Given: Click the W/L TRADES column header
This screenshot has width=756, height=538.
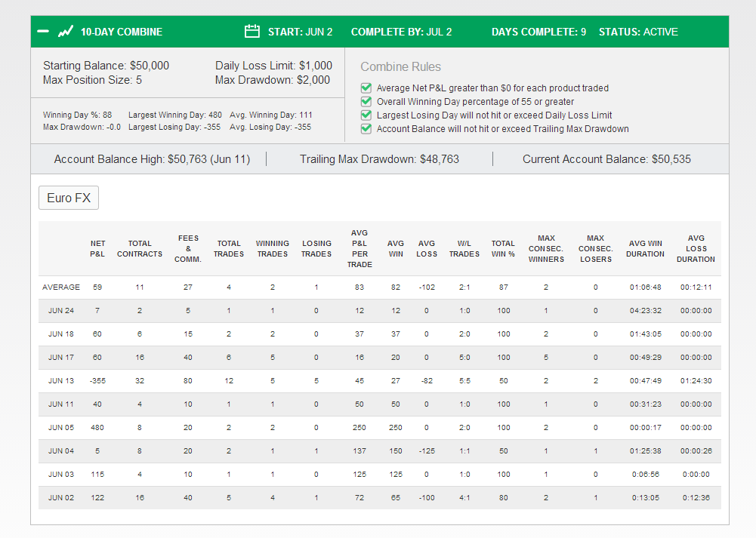Looking at the screenshot, I should (464, 248).
